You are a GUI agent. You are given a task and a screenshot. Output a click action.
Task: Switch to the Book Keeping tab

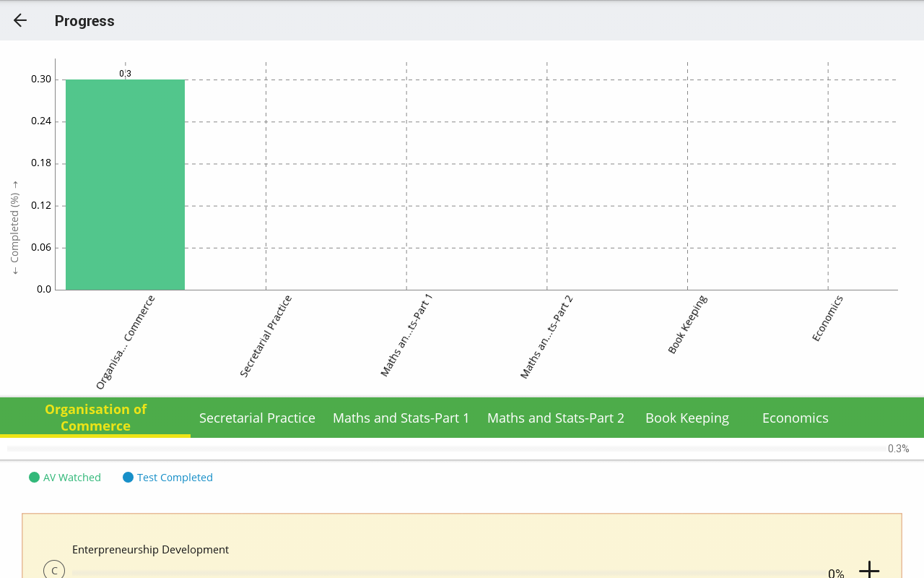(x=687, y=418)
